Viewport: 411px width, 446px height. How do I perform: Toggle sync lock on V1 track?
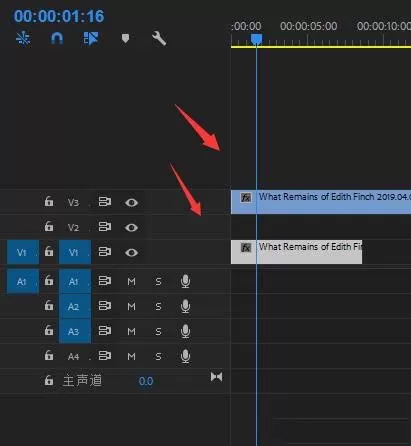105,252
